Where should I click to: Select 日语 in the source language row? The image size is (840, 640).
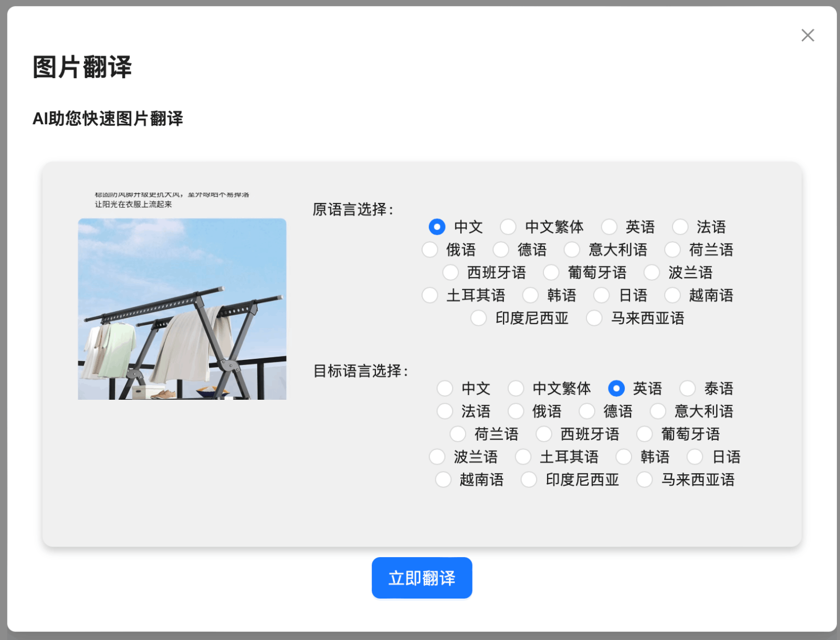point(601,295)
